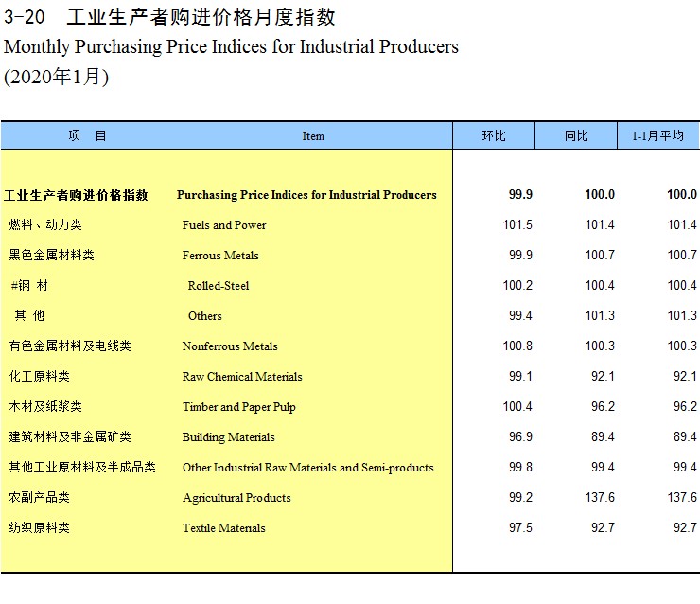Viewport: 700px width, 604px height.
Task: Click the 木材及纸浆类 cell
Action: pyautogui.click(x=45, y=406)
